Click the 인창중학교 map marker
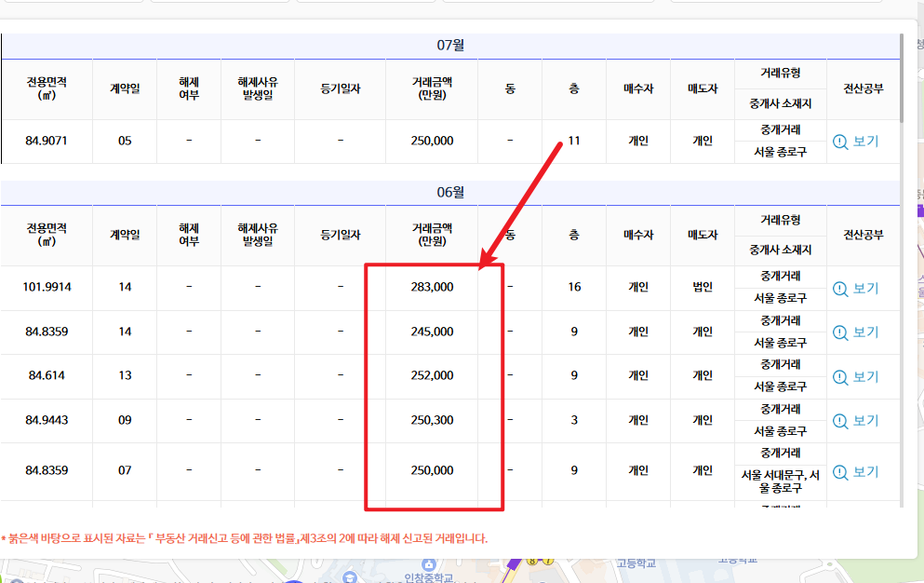Screen dimensions: 924x583 (x=427, y=564)
